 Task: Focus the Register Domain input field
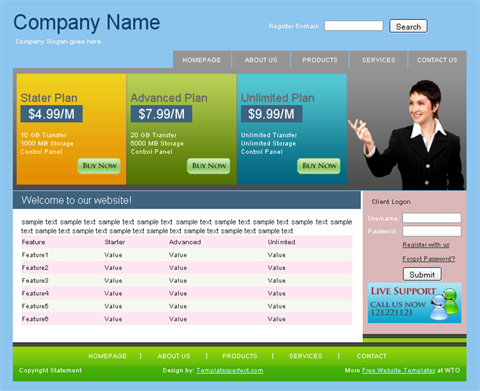354,26
